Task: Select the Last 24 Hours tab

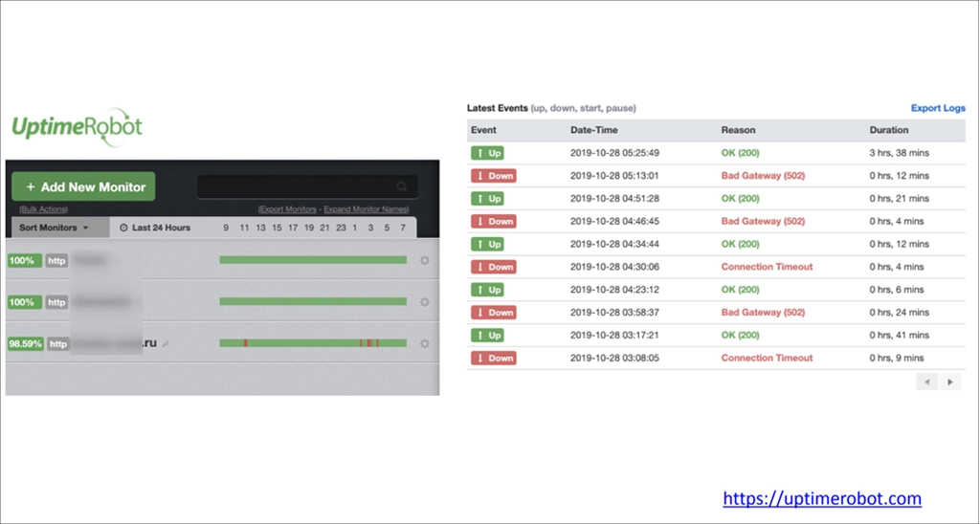Action: click(155, 228)
